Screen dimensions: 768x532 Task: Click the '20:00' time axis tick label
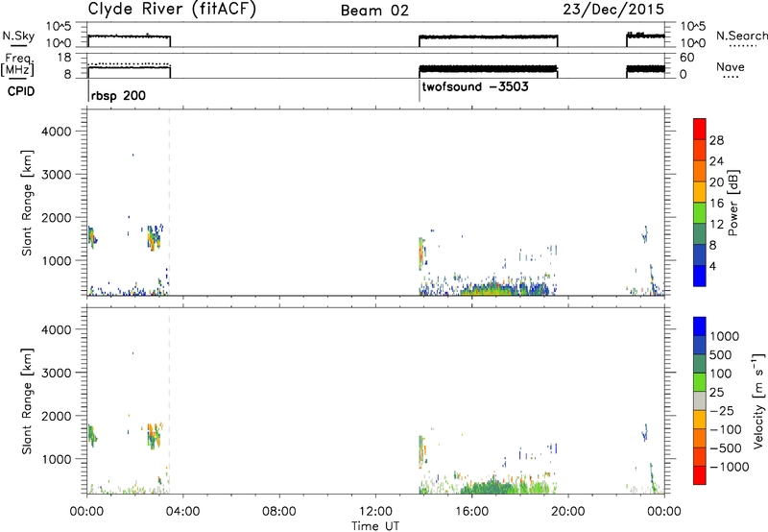point(568,512)
